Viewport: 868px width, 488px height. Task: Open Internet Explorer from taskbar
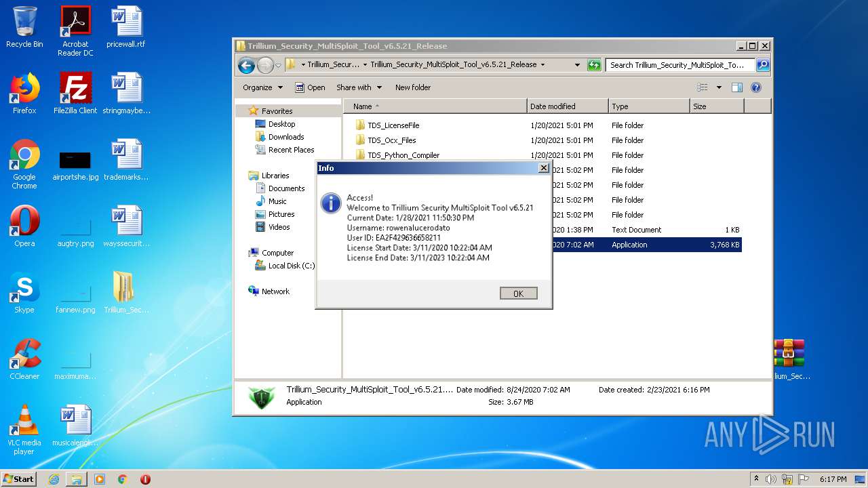tap(54, 479)
